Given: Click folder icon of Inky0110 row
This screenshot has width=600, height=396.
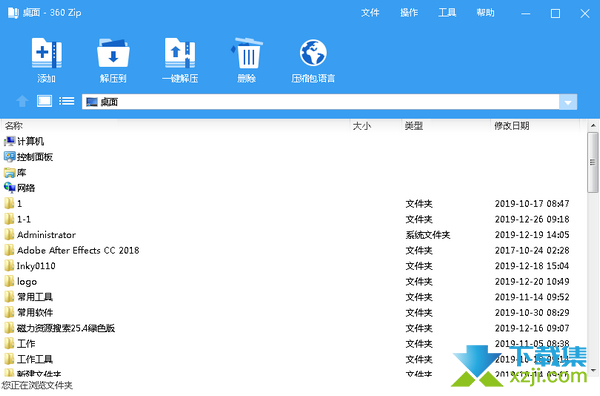Looking at the screenshot, I should coord(9,266).
